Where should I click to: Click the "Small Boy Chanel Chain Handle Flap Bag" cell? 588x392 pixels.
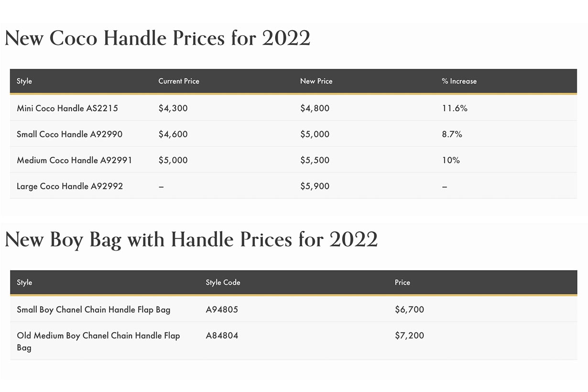(93, 310)
